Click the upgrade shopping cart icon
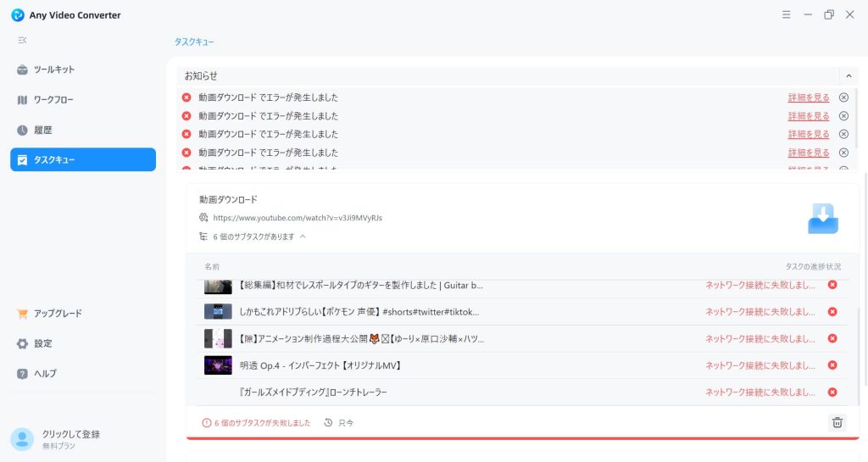868x462 pixels. click(x=22, y=314)
